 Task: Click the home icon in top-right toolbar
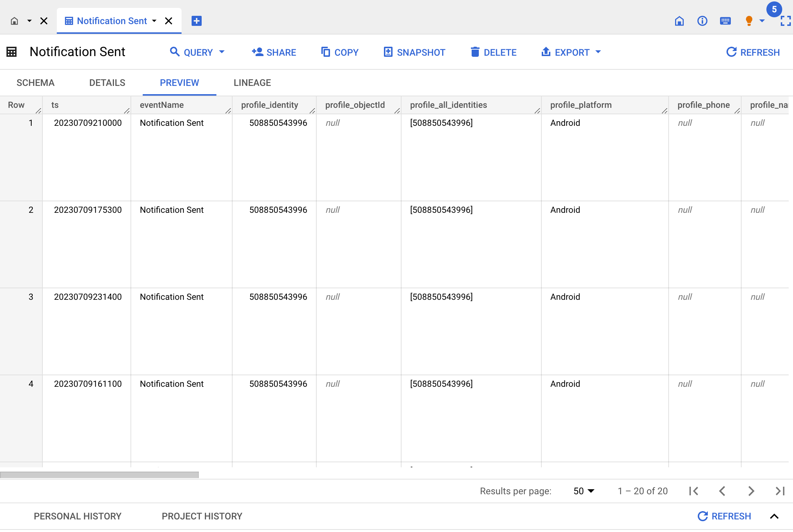(679, 21)
